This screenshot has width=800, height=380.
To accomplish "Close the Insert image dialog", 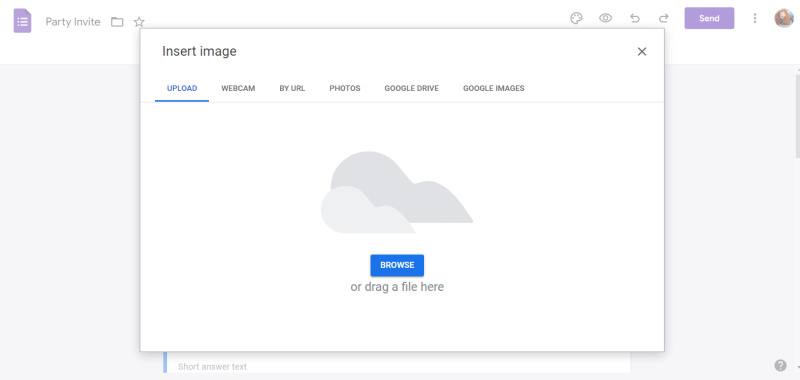I will (642, 52).
